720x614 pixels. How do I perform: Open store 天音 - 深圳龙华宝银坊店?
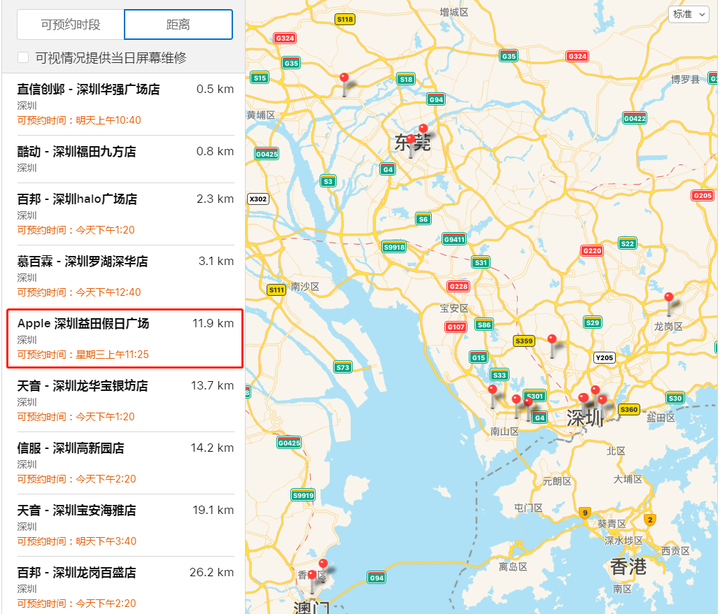[x=125, y=400]
